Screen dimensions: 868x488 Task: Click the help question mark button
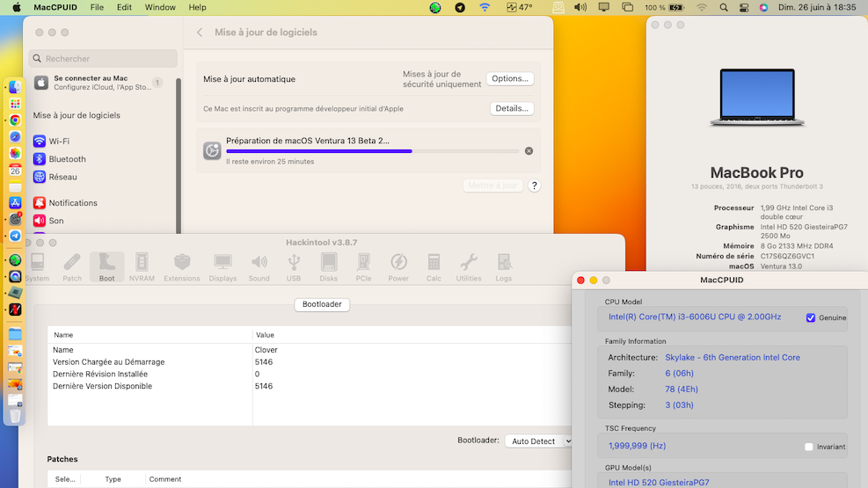click(x=534, y=186)
